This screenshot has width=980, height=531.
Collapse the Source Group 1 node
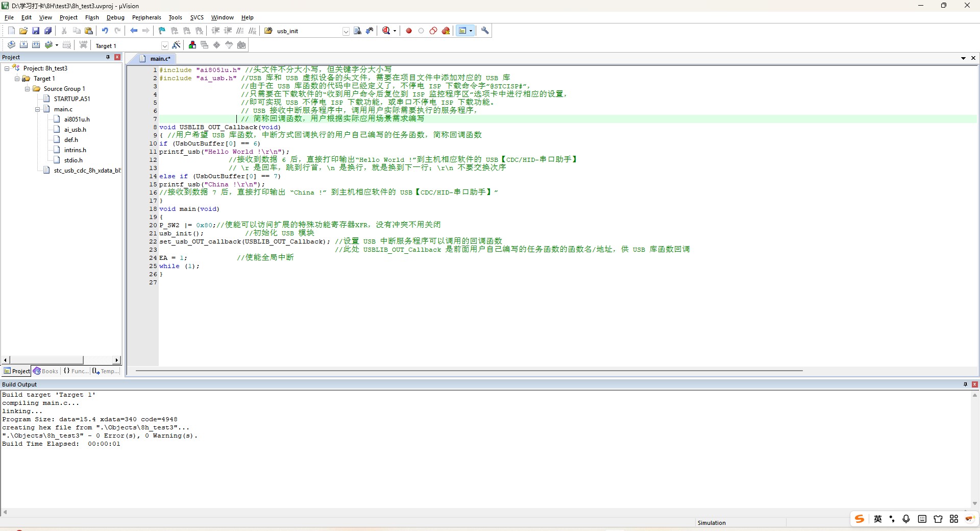(x=27, y=89)
